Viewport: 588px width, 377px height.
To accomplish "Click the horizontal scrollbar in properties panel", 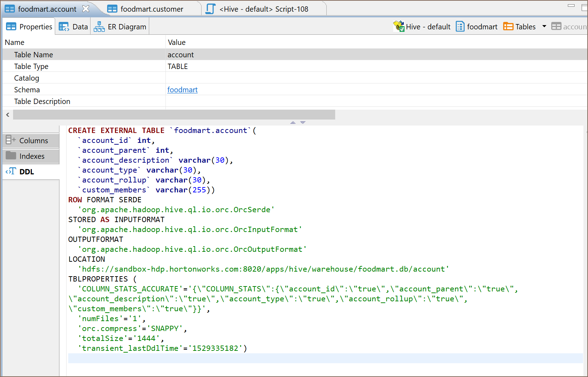I will click(x=174, y=115).
